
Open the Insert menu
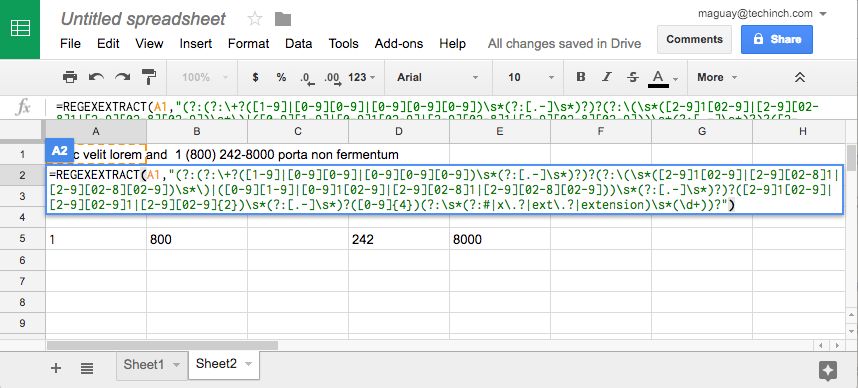[x=196, y=43]
